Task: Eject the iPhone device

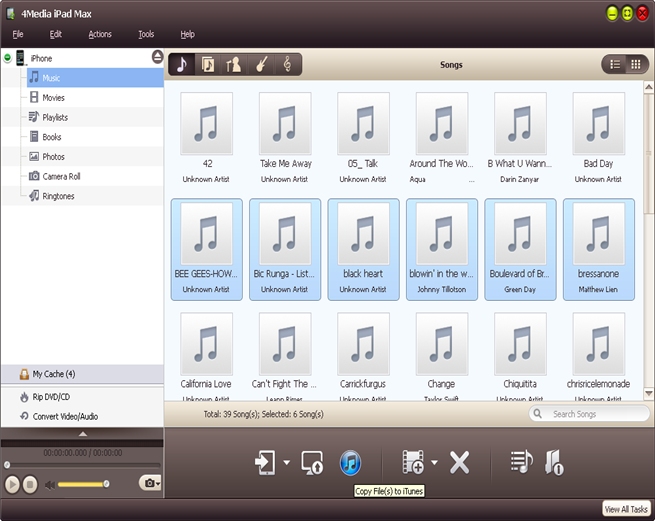Action: click(157, 56)
